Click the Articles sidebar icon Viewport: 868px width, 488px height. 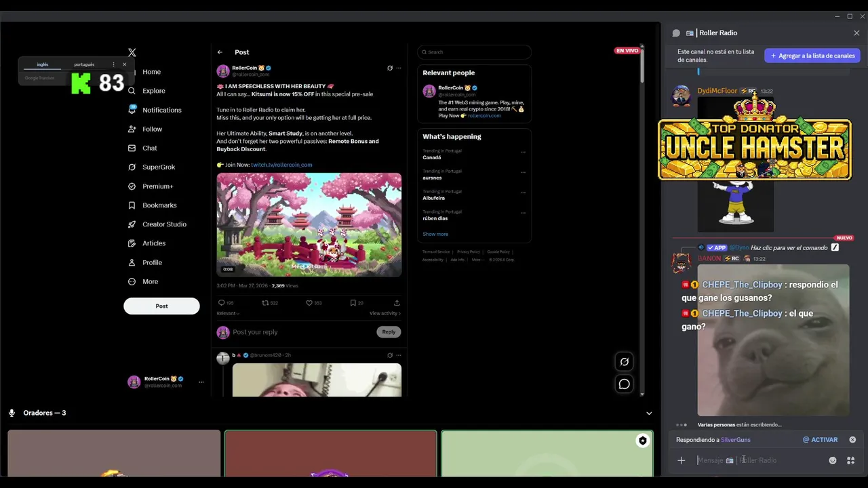coord(132,243)
